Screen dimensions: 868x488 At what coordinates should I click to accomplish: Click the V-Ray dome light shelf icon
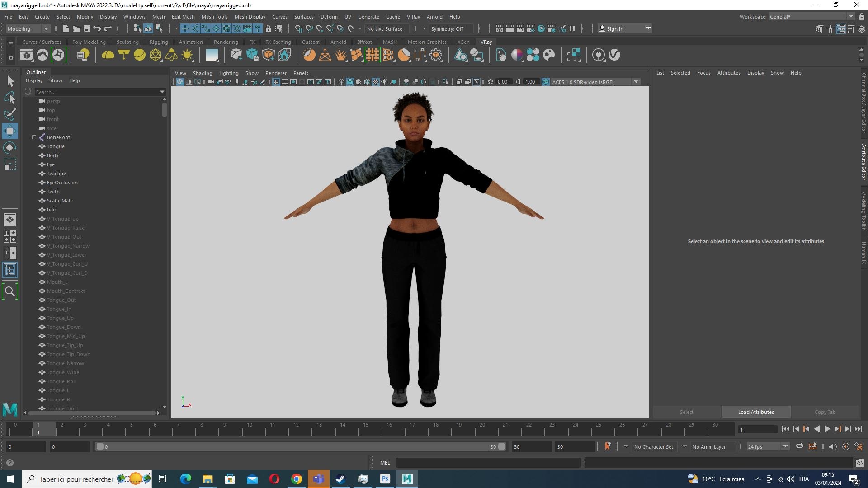click(x=108, y=55)
